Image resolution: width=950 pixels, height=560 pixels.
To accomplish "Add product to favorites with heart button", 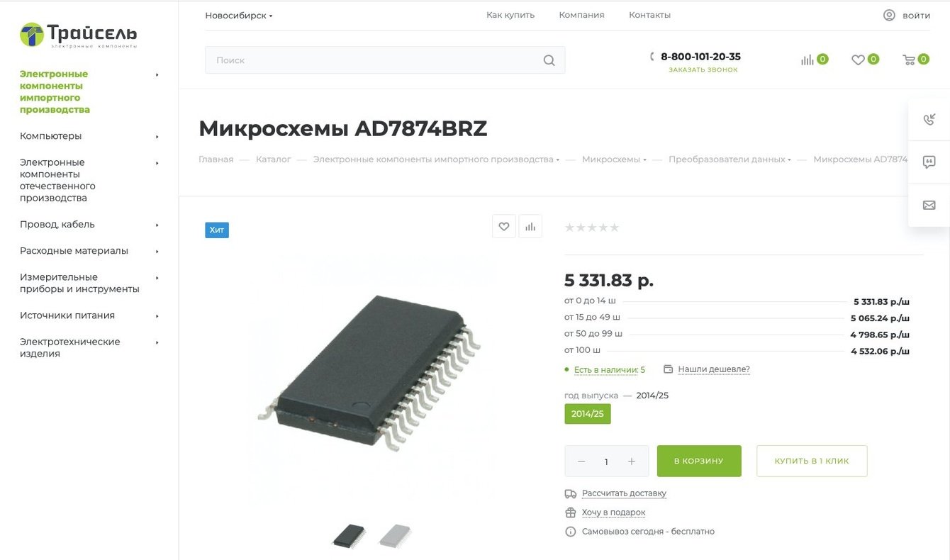I will [x=504, y=227].
